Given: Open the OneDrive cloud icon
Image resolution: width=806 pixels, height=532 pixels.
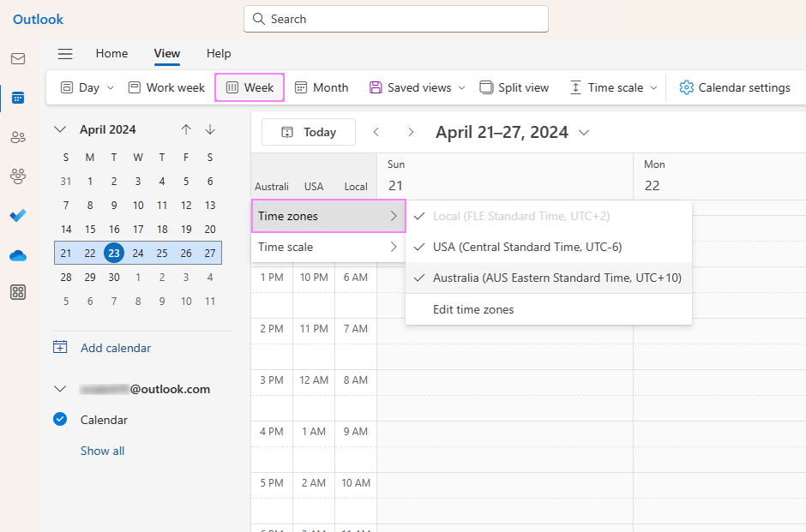Looking at the screenshot, I should (18, 255).
